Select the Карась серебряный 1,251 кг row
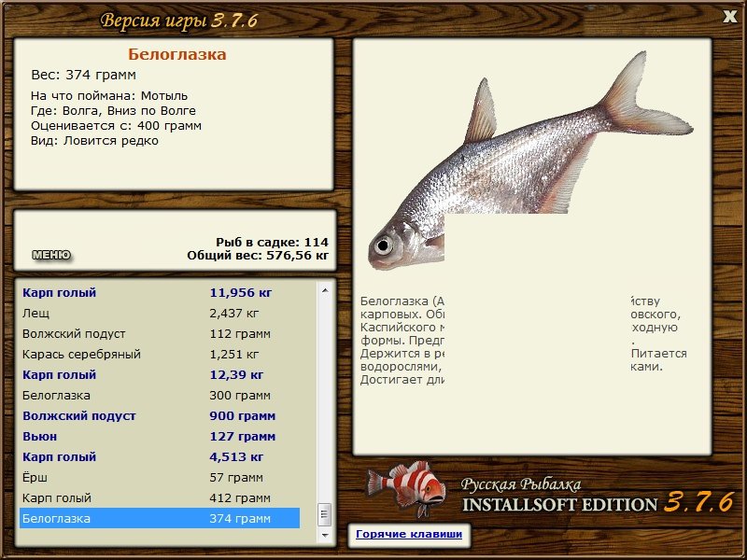747x560 pixels. tap(160, 355)
